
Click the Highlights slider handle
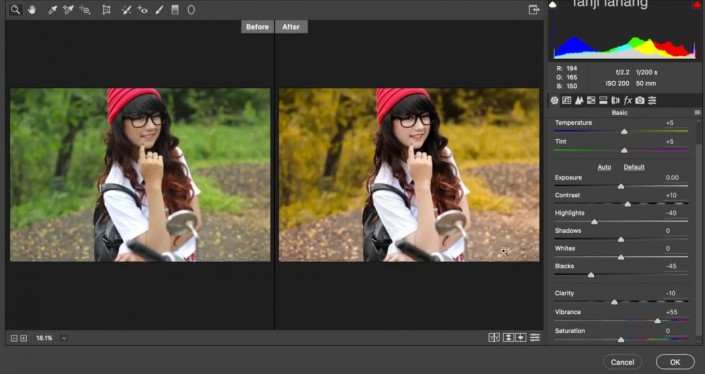(x=594, y=222)
